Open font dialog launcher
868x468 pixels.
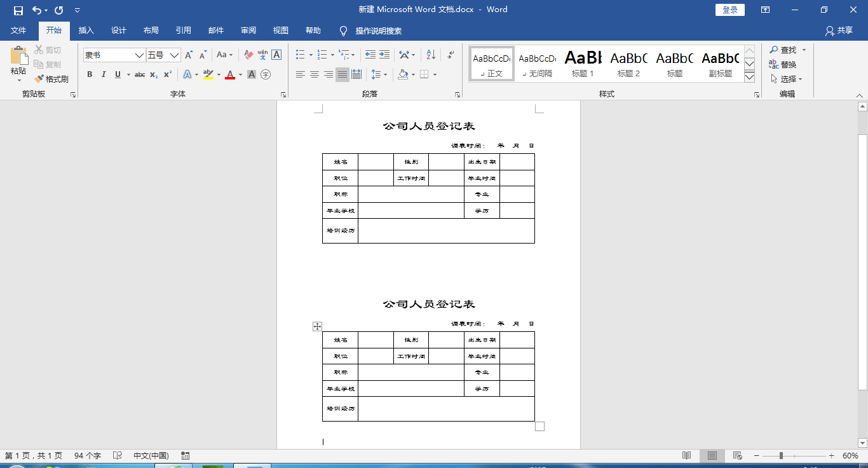point(283,95)
